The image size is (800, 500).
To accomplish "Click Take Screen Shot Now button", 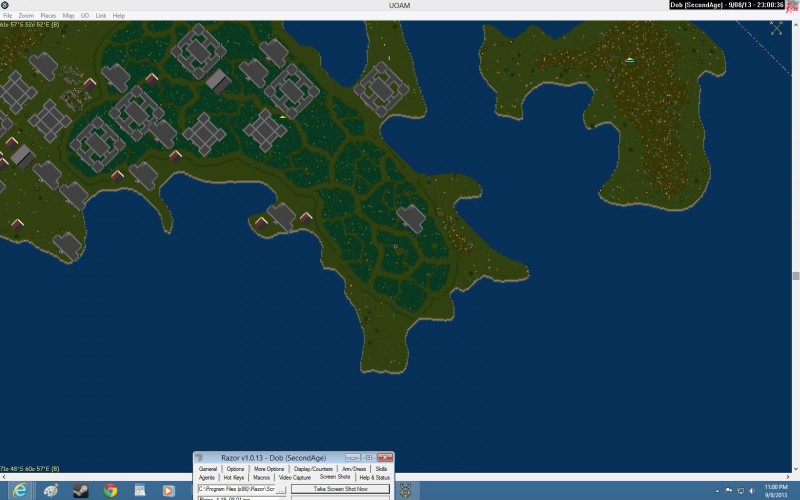I will (340, 489).
